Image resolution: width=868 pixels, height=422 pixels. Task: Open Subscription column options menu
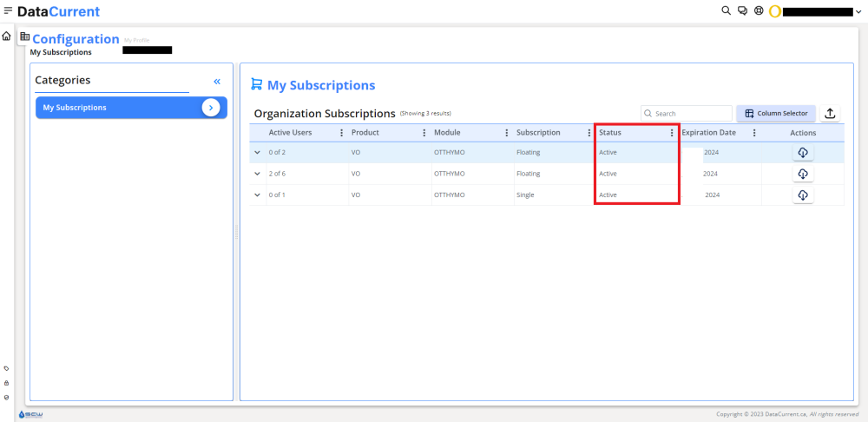point(589,133)
